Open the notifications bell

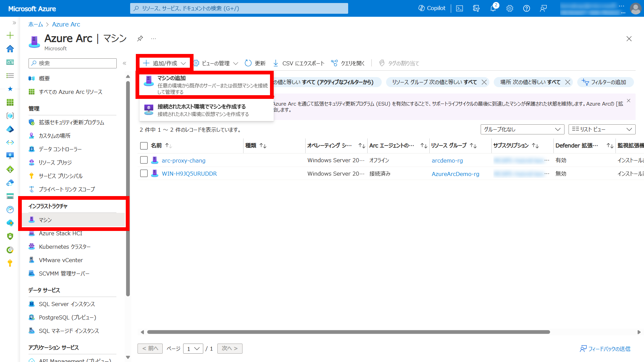tap(493, 8)
